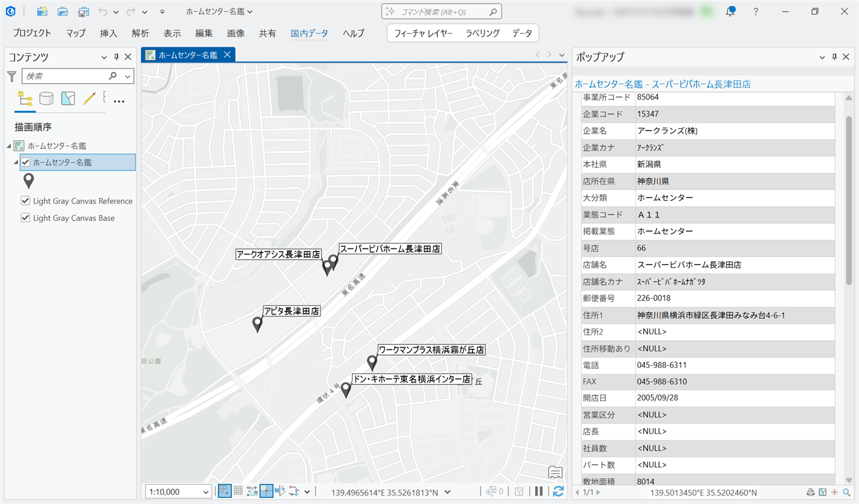859x504 pixels.
Task: Switch Contents to List By Data Source
Action: click(x=47, y=99)
